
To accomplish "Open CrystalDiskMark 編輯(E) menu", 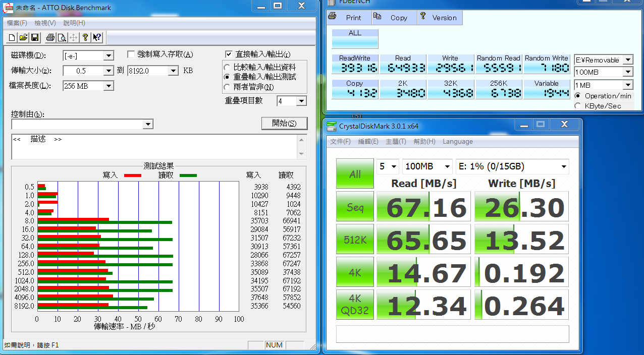I will click(x=368, y=142).
